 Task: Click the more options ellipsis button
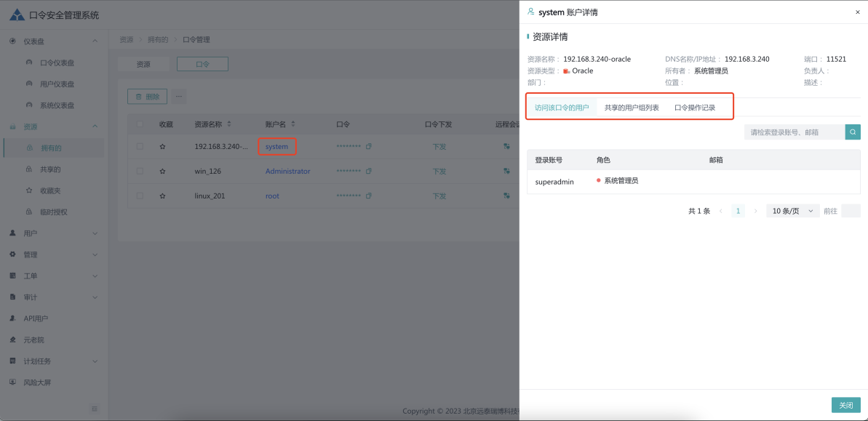click(179, 96)
